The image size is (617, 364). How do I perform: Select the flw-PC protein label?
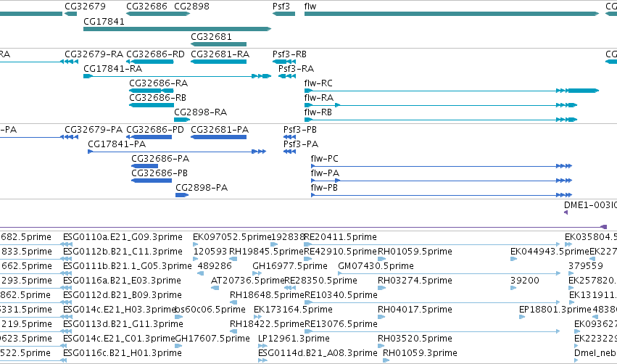pos(324,159)
